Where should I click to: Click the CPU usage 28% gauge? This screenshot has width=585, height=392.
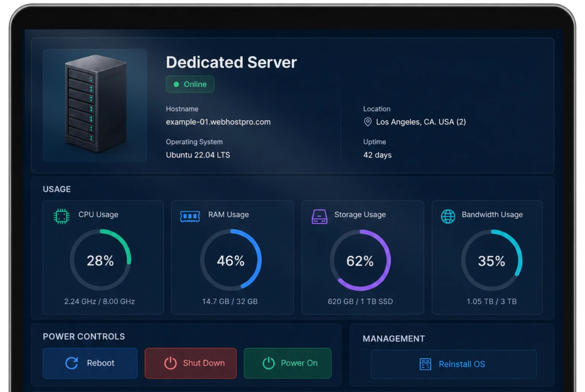pyautogui.click(x=100, y=260)
